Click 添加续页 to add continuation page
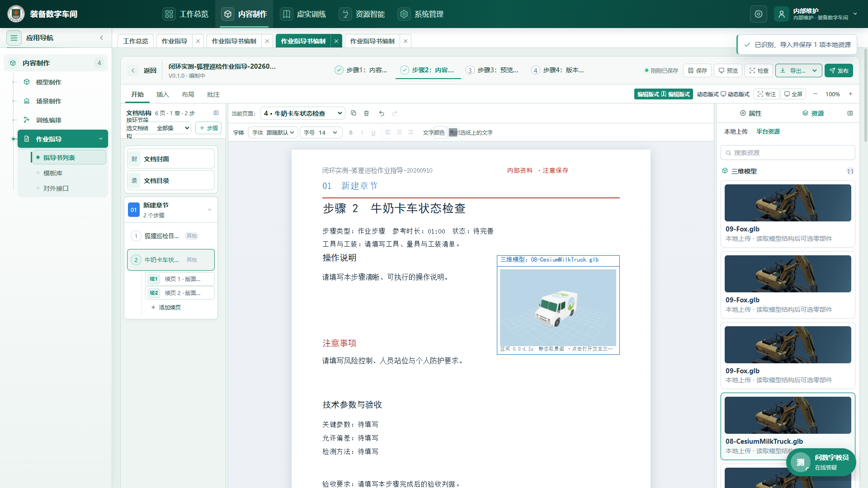868x488 pixels. pyautogui.click(x=166, y=307)
